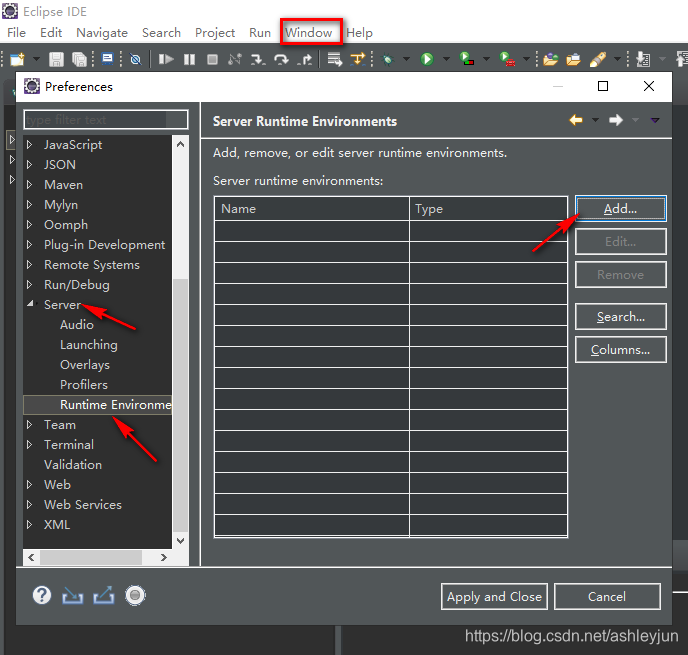Screen dimensions: 688x655
Task: Click the Name column header
Action: 312,208
